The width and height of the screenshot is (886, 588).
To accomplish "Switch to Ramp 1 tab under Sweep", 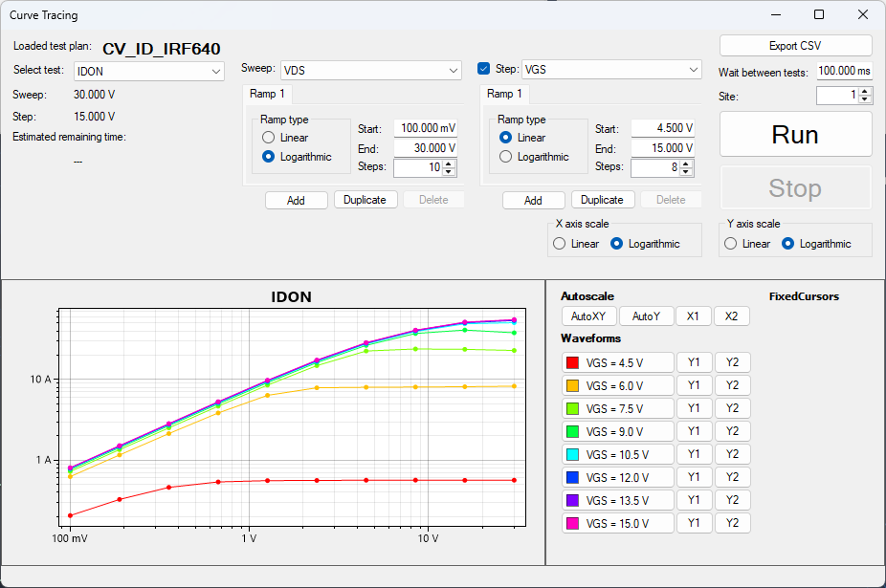I will [x=267, y=94].
